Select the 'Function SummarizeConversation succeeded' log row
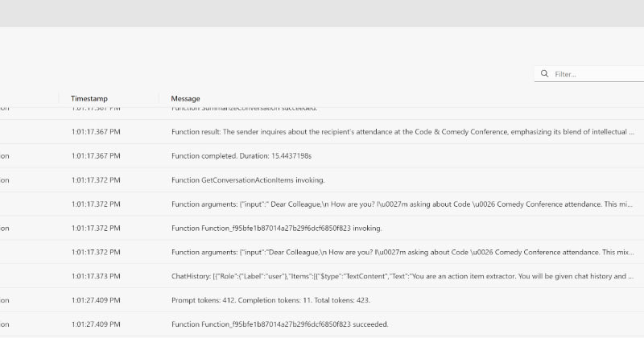644x338 pixels. [244, 109]
